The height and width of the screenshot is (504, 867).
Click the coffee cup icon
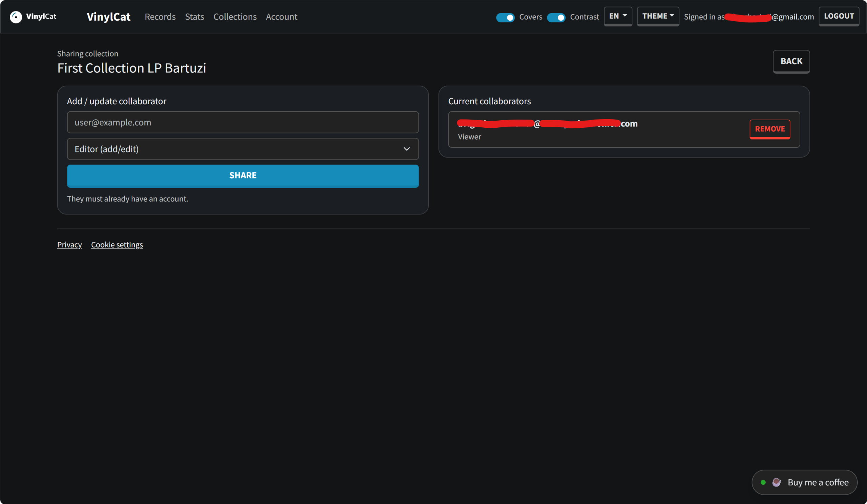coord(776,482)
